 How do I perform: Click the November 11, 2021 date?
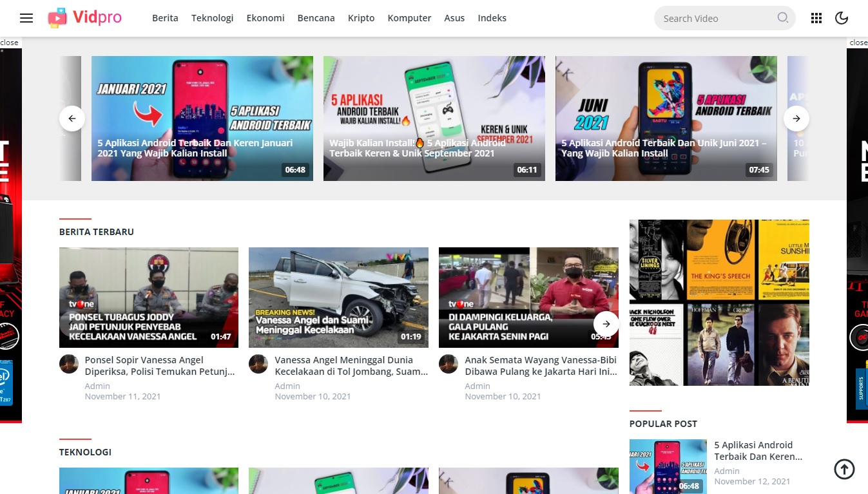pyautogui.click(x=122, y=396)
